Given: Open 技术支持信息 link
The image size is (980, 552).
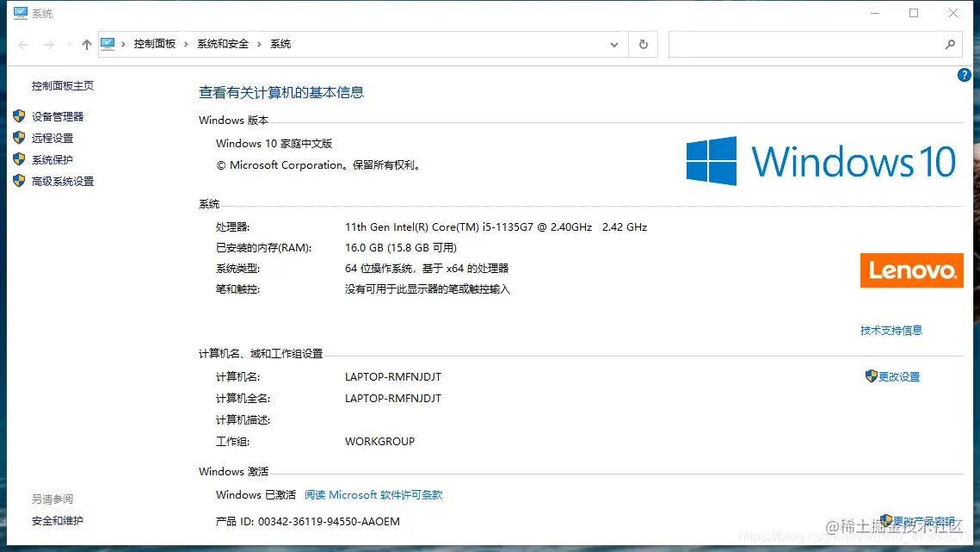Looking at the screenshot, I should click(x=891, y=331).
